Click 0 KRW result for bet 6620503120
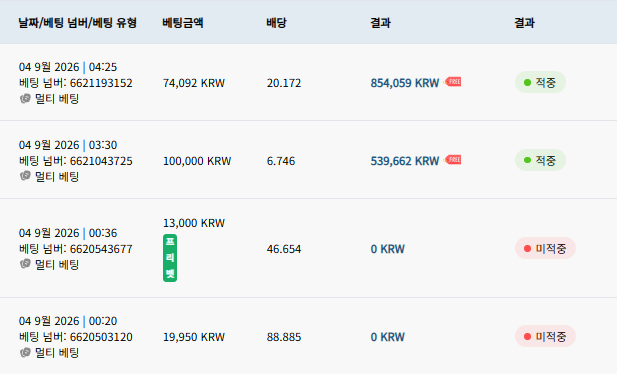The image size is (617, 374). click(x=388, y=337)
